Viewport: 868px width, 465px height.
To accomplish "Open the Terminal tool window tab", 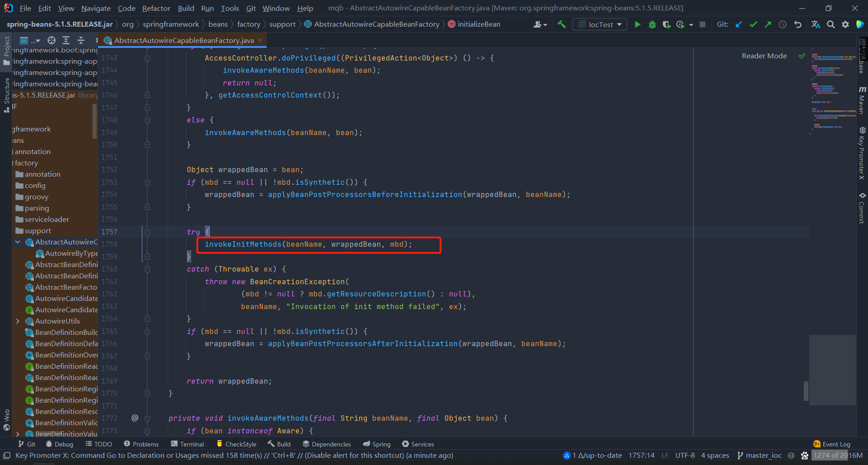I will 188,444.
